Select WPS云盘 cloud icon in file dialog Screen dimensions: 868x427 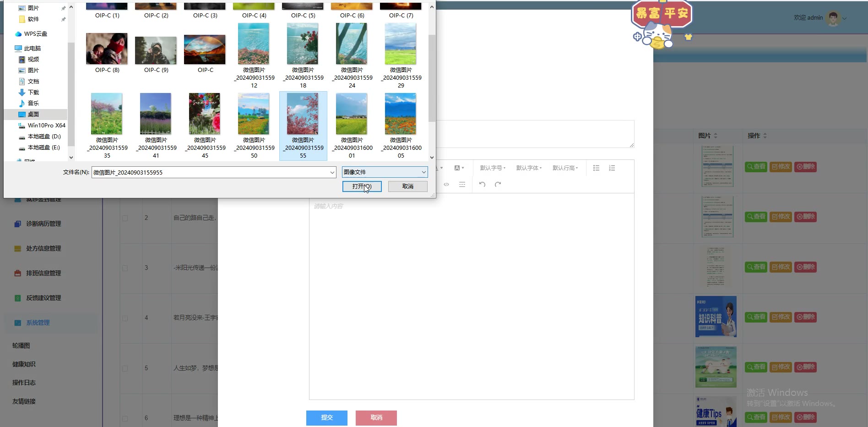(x=18, y=34)
